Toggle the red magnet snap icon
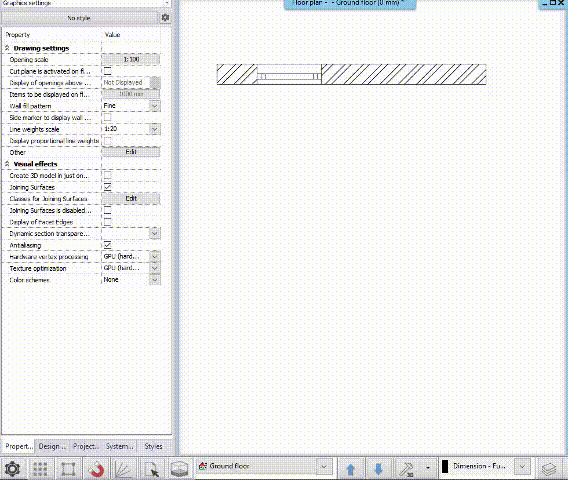 [96, 469]
